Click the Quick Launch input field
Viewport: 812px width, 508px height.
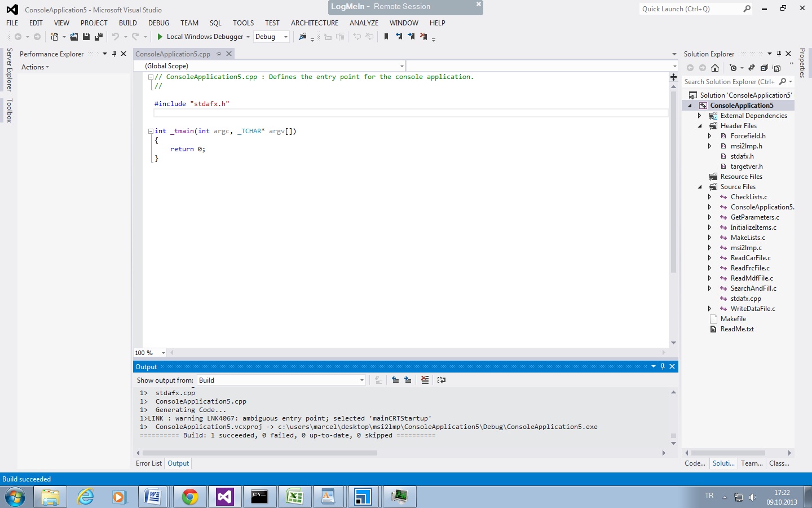(691, 8)
